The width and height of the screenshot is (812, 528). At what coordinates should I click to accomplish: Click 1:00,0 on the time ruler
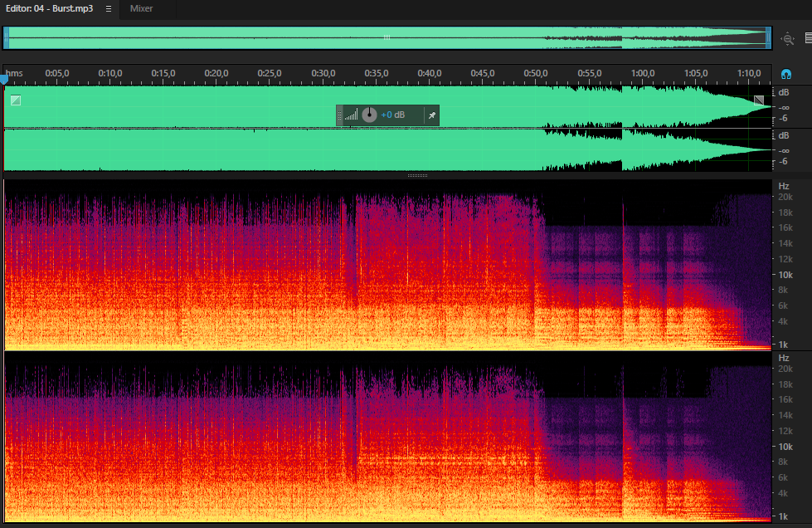pos(643,74)
